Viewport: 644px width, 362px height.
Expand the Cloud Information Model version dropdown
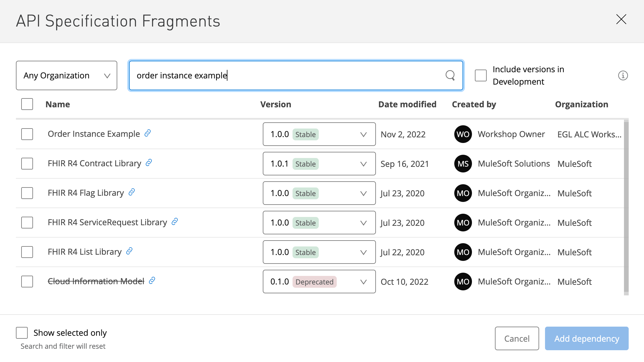[x=363, y=282]
